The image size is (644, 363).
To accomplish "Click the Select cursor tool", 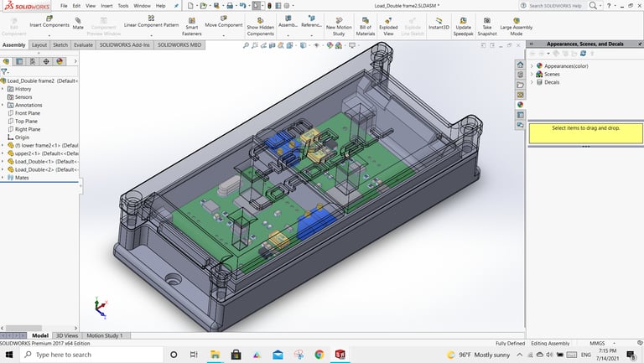I will pos(257,6).
